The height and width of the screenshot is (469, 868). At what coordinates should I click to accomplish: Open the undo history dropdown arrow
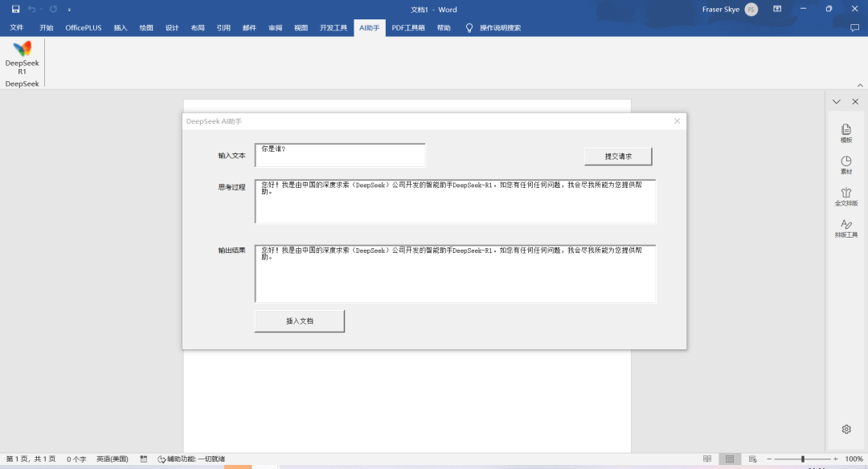click(x=43, y=8)
